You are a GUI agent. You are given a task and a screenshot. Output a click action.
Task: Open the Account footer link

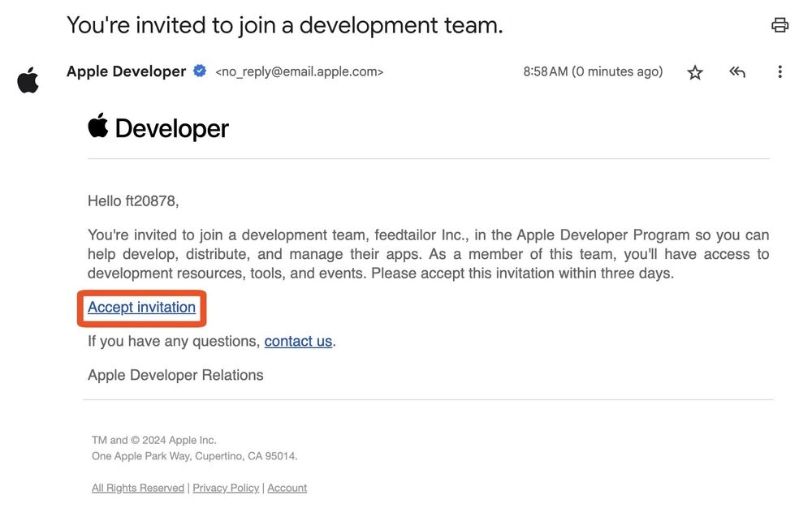click(x=287, y=488)
